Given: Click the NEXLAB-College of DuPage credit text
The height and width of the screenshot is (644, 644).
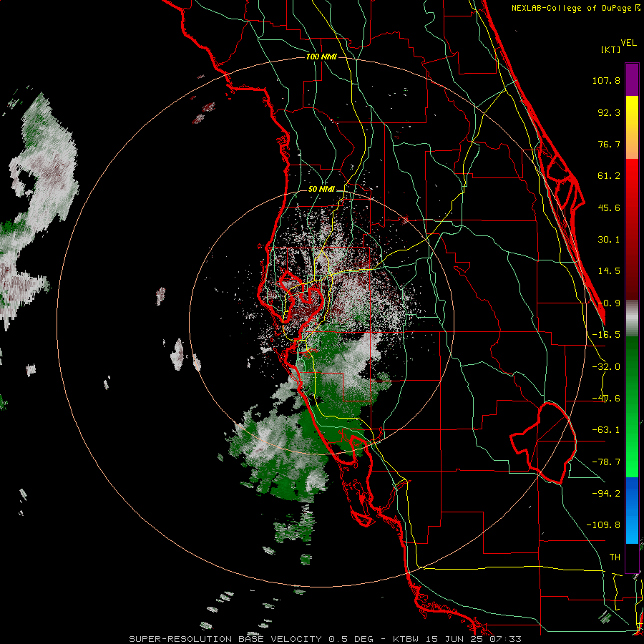Looking at the screenshot, I should (573, 8).
